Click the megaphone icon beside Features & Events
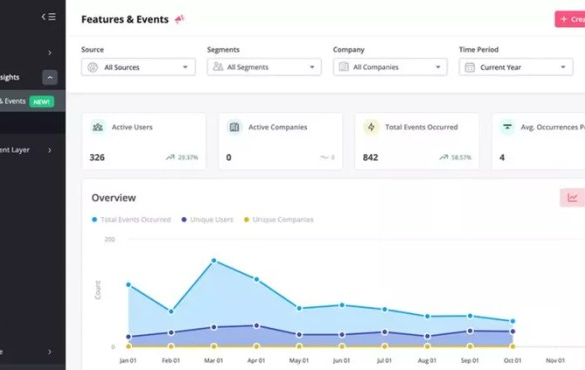Viewport: 585px width, 370px height. pos(179,19)
